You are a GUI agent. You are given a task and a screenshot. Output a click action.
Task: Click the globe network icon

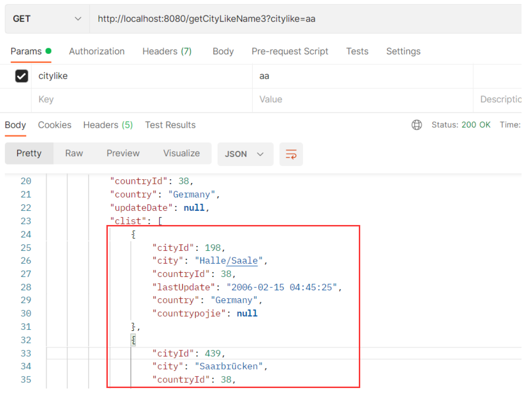tap(417, 125)
